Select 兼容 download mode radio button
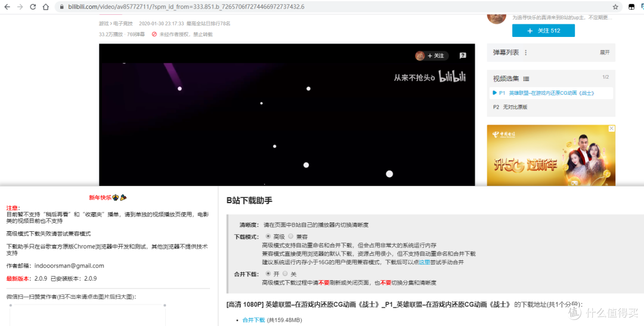644x326 pixels. [291, 237]
